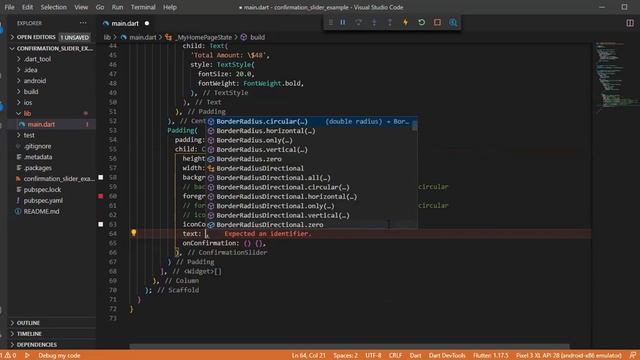Viewport: 640px width, 360px height.
Task: Click the split editor icon
Action: click(630, 23)
